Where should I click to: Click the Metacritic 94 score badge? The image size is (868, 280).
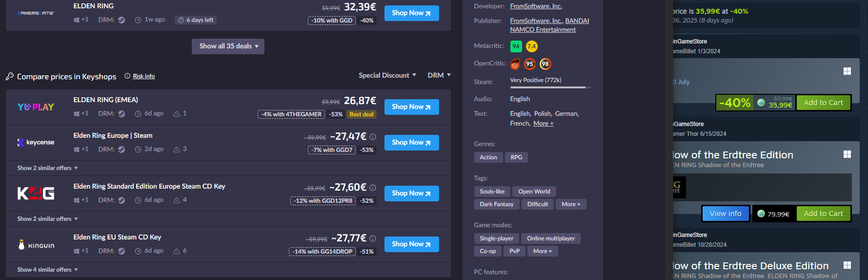click(x=516, y=46)
